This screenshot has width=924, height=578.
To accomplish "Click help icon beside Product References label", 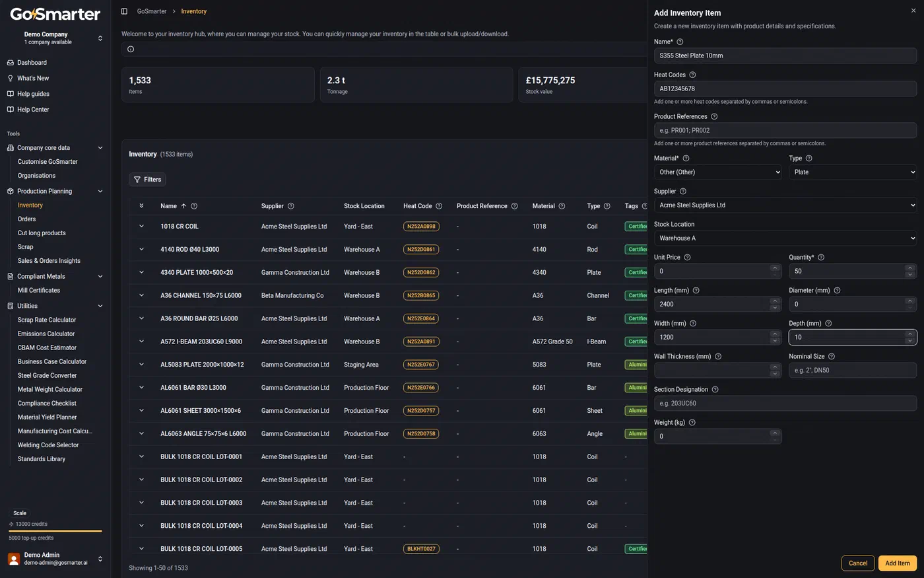I will tap(714, 116).
